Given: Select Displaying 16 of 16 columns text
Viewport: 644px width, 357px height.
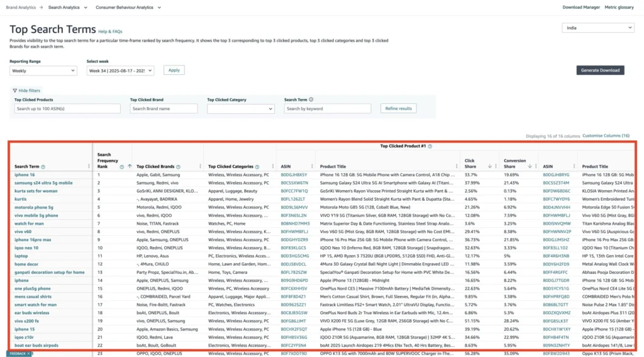Looking at the screenshot, I should point(553,136).
